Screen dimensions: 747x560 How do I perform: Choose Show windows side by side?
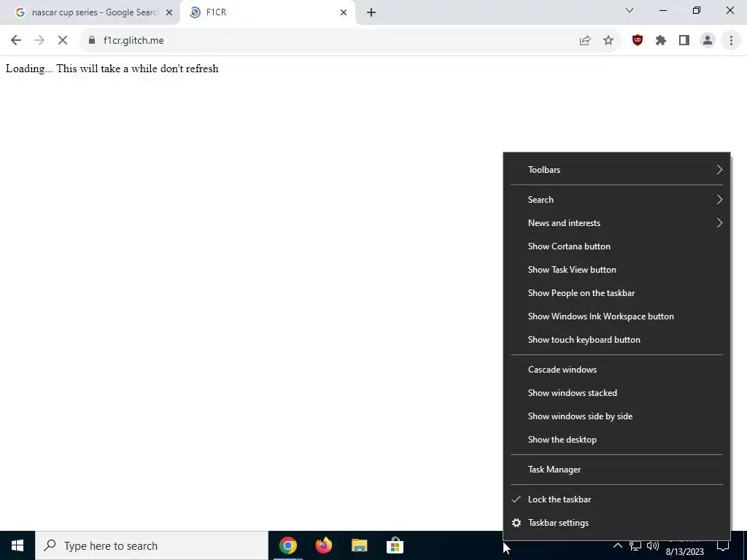[616, 416]
